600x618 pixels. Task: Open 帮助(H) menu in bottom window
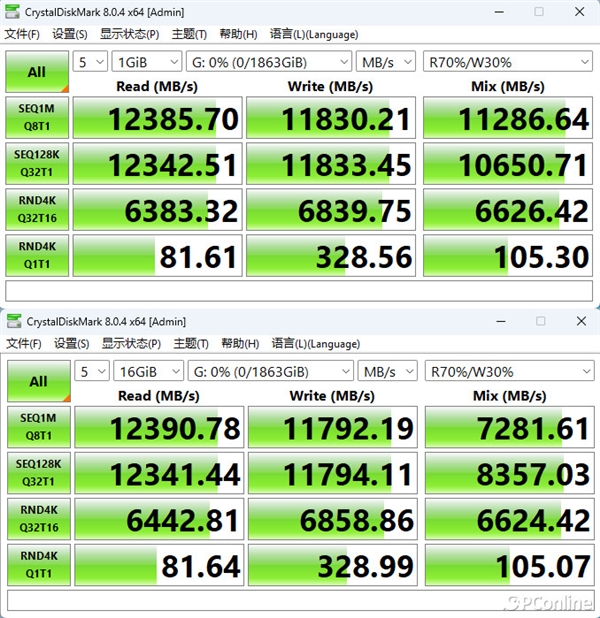pos(240,344)
